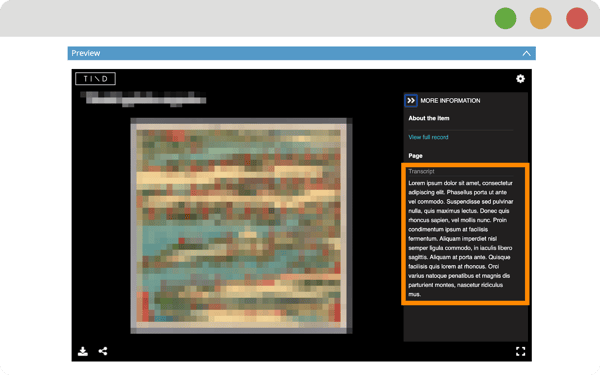
Task: Click the orange window control button
Action: point(540,18)
